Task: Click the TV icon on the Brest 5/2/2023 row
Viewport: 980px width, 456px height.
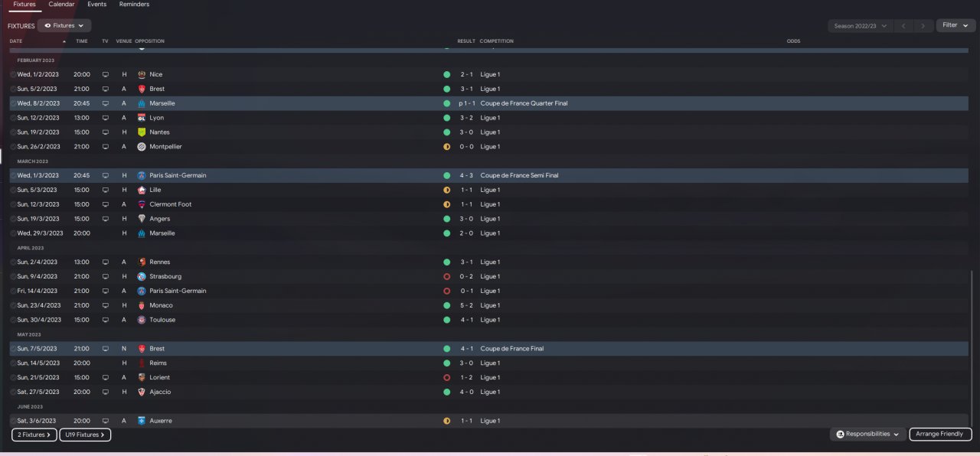Action: [106, 89]
